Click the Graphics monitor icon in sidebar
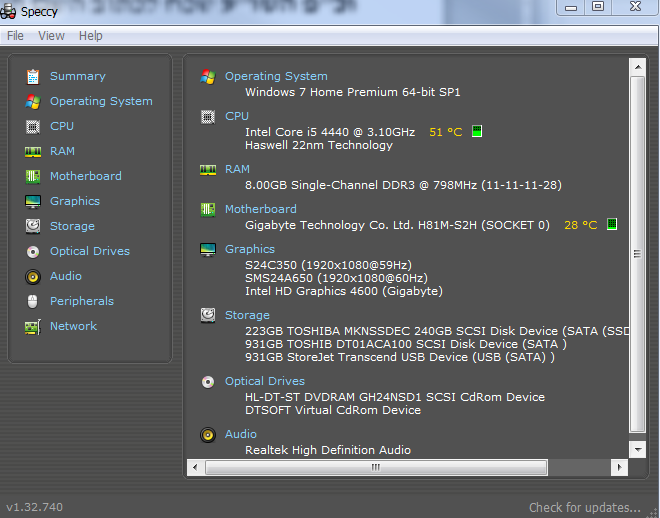660x518 pixels. click(33, 202)
